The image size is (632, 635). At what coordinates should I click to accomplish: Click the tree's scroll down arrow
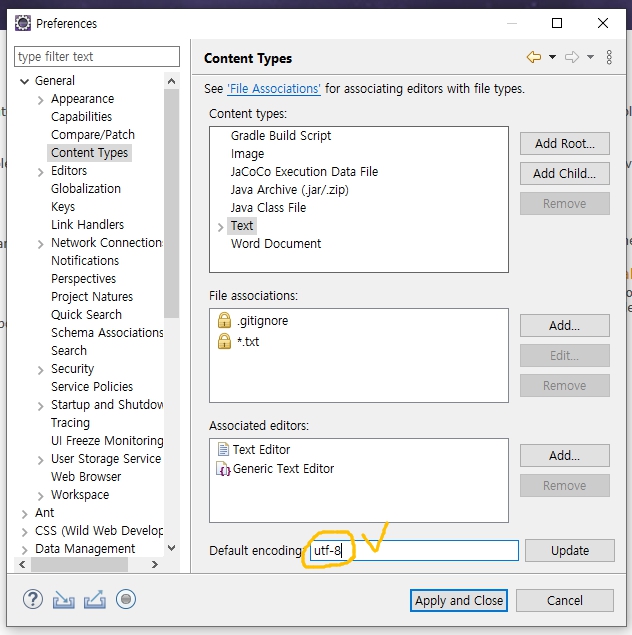click(x=171, y=548)
